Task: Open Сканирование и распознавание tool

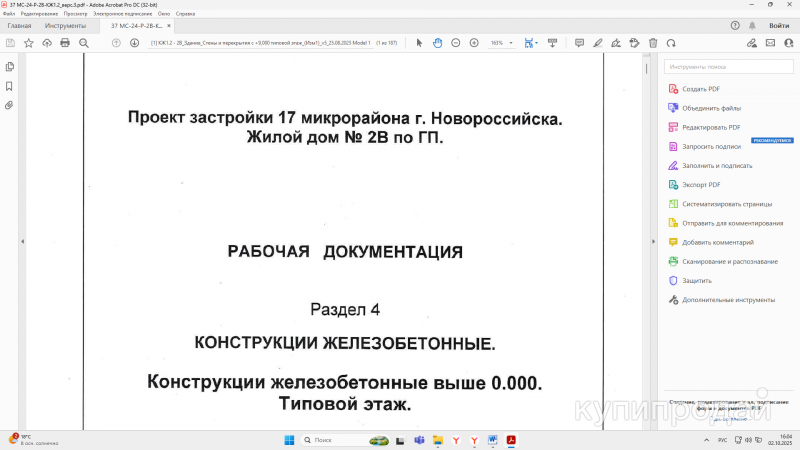Action: 723,261
